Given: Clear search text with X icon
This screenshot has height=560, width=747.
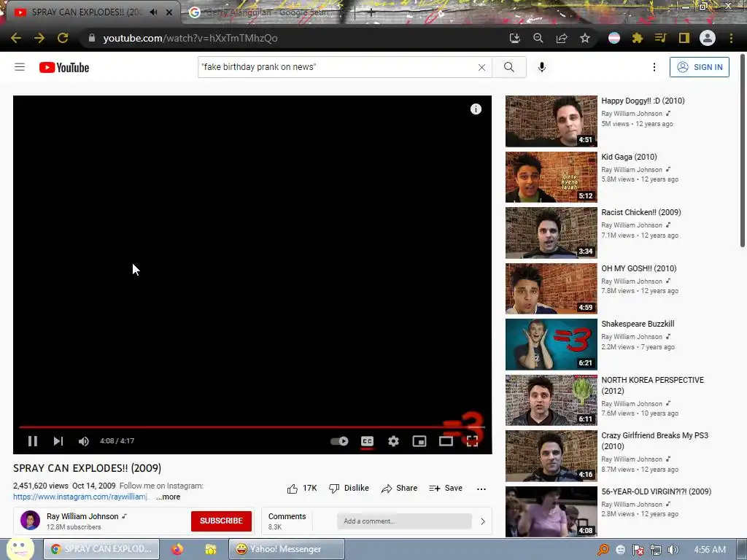Looking at the screenshot, I should (x=481, y=67).
